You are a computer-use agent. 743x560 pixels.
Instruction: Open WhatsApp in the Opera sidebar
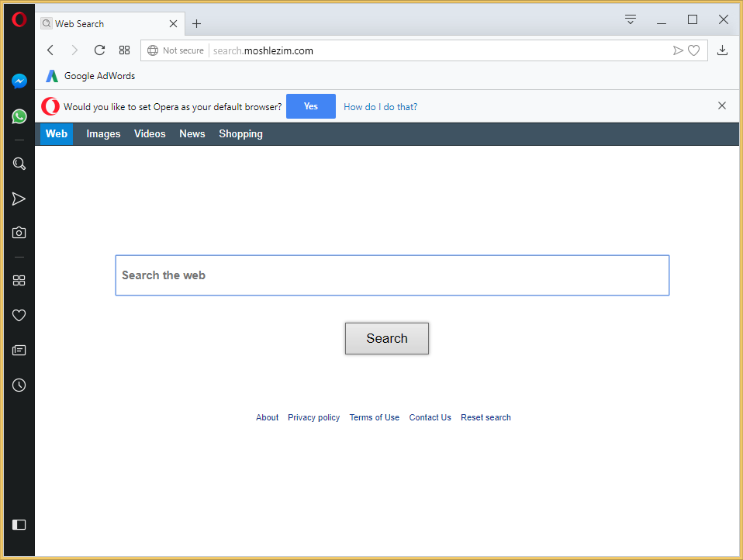click(19, 116)
